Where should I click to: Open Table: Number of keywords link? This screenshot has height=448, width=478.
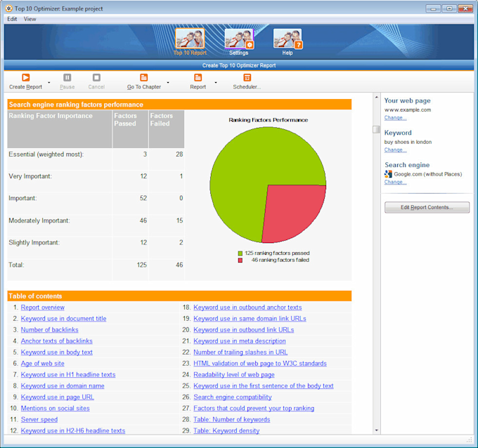tap(232, 420)
